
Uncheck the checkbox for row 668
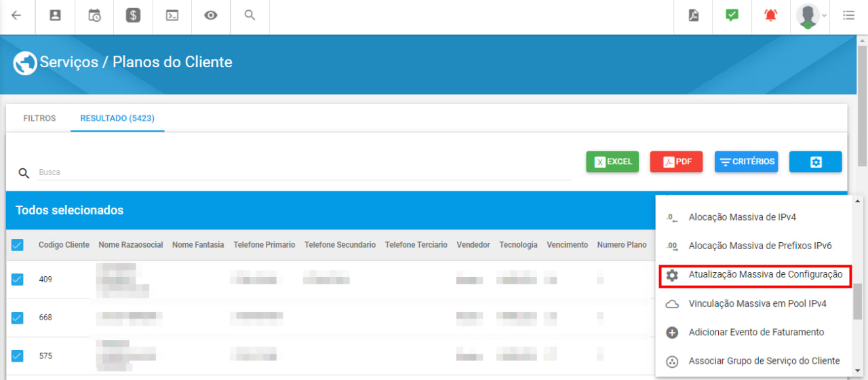17,318
